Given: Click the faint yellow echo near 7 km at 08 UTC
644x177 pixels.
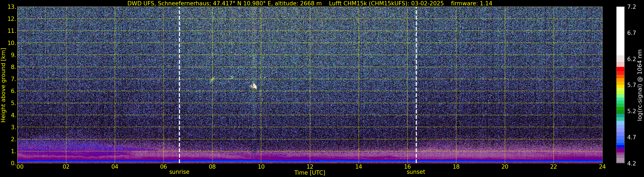Looking at the screenshot, I should point(212,79).
